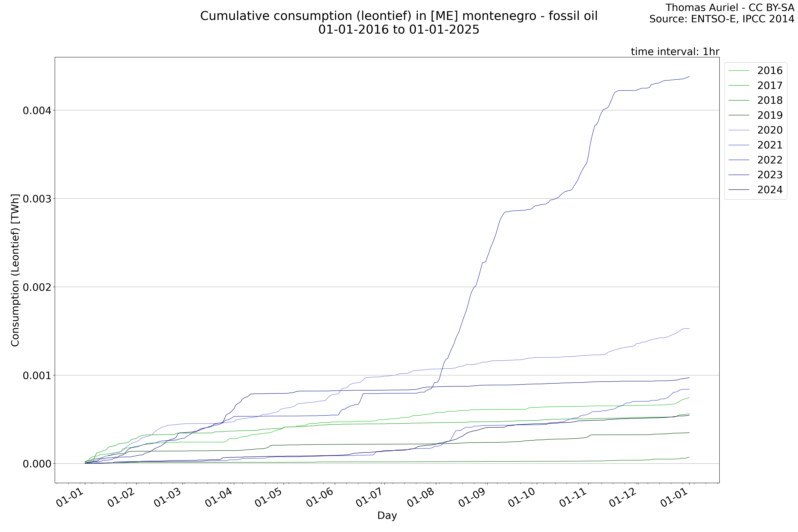
Task: Click the Source: ENTSO-E, IPCC 2014 credit
Action: (722, 19)
